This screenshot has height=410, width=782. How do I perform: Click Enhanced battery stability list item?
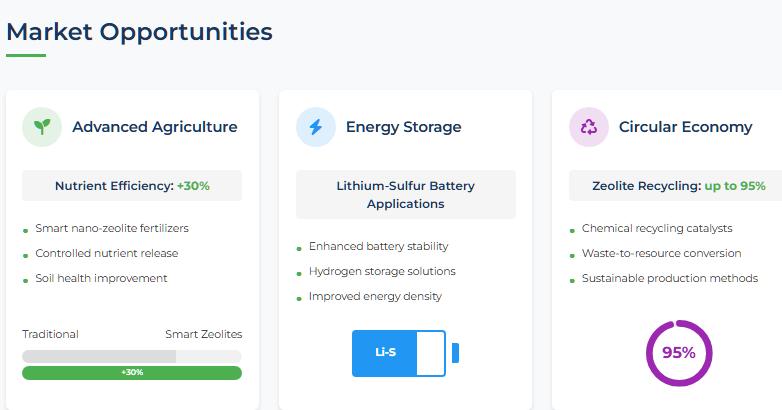click(x=378, y=246)
